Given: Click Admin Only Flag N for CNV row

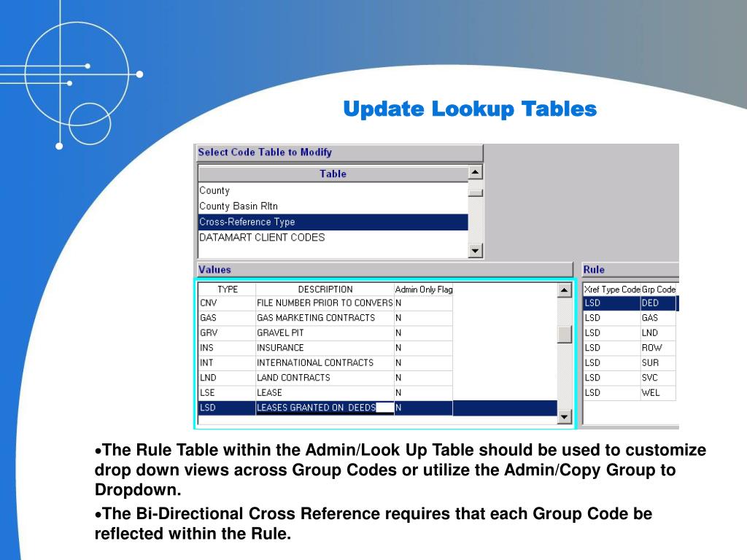Looking at the screenshot, I should click(424, 303).
